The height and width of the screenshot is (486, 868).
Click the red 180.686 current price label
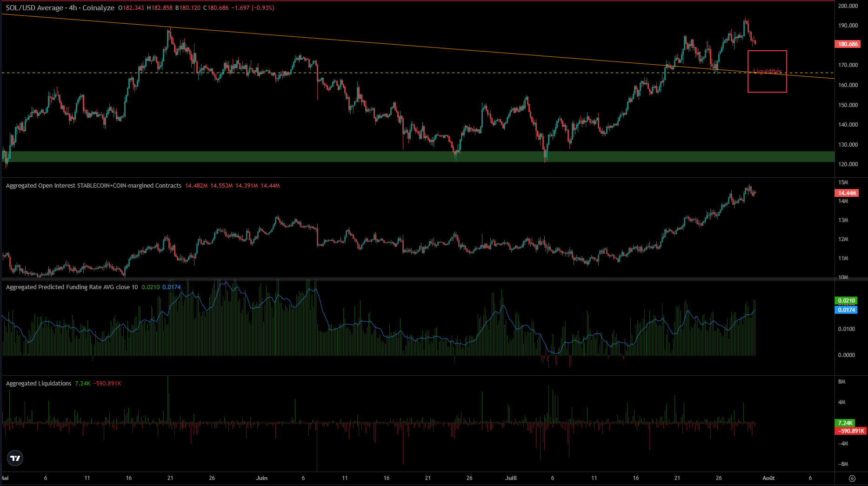848,44
